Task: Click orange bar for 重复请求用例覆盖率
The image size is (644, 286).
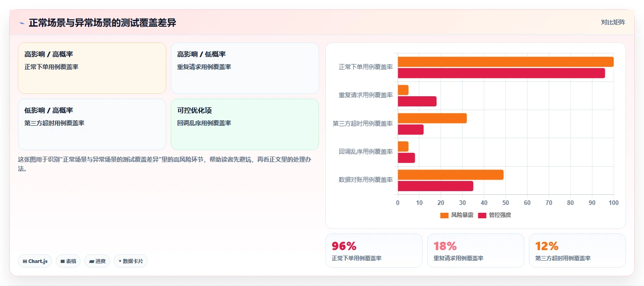Action: coord(403,90)
